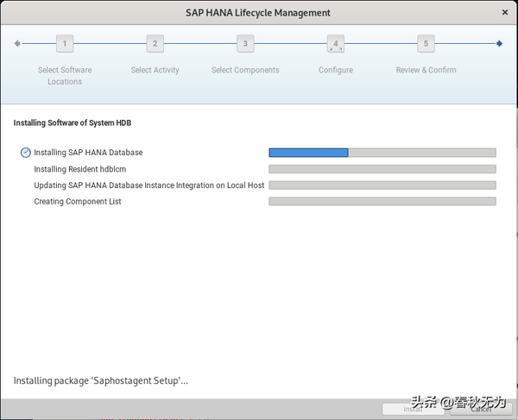Click Updating SAP HANA Database Instance Integration progress bar
Viewport: 518px width, 420px height.
[x=382, y=185]
